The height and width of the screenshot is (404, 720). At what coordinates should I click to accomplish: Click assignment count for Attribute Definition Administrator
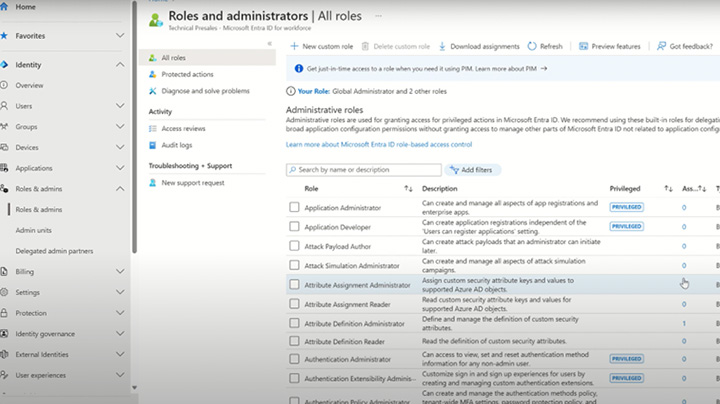point(684,324)
